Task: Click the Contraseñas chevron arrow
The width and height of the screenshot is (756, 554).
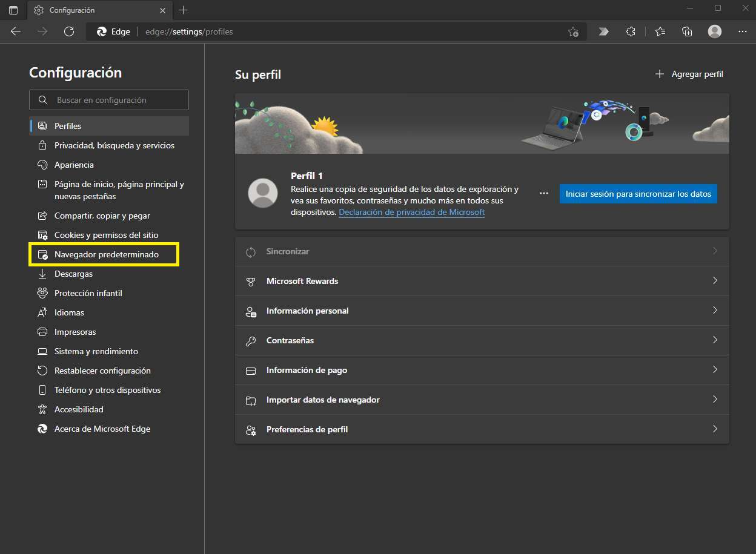Action: click(x=715, y=340)
